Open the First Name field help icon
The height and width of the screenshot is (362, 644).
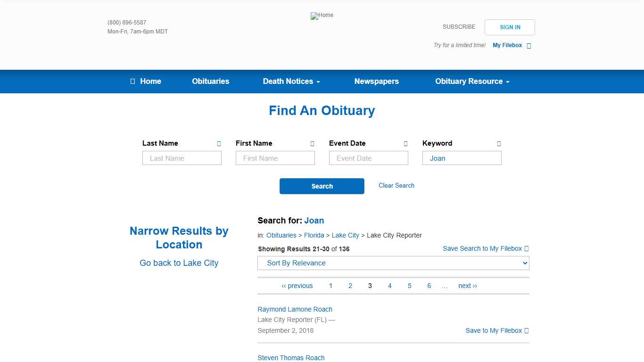click(x=312, y=143)
